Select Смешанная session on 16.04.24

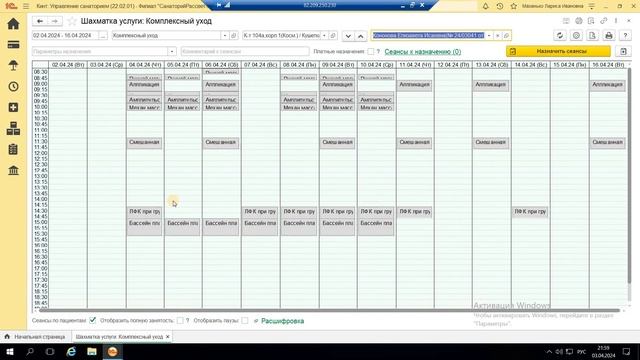[x=607, y=143]
